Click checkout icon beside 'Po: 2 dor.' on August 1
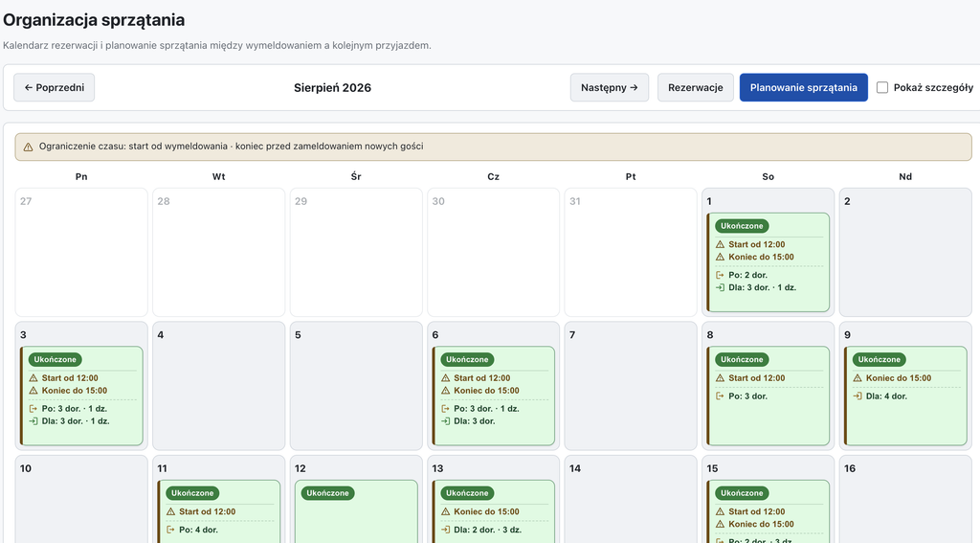Viewport: 980px width, 543px height. 720,275
